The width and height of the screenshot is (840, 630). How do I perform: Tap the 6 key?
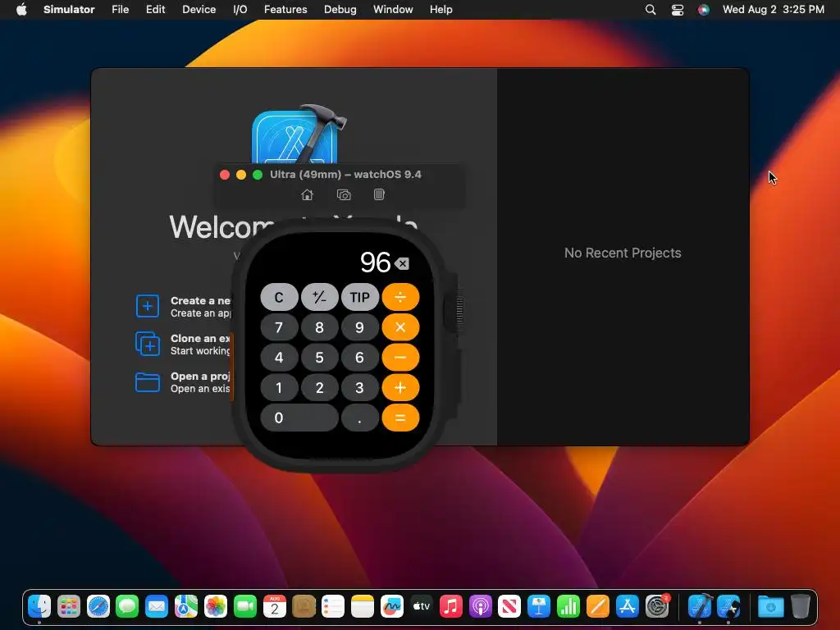pos(360,358)
